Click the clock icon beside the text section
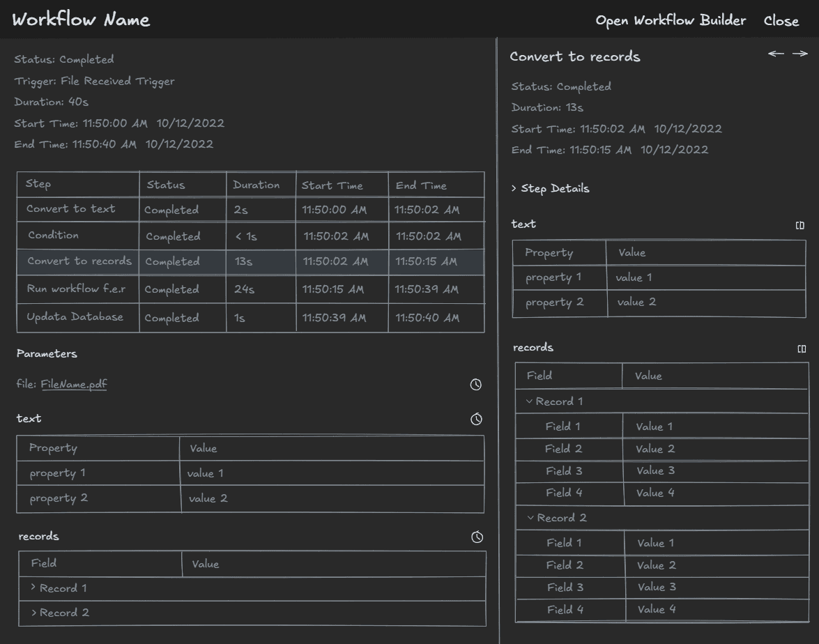 (476, 419)
